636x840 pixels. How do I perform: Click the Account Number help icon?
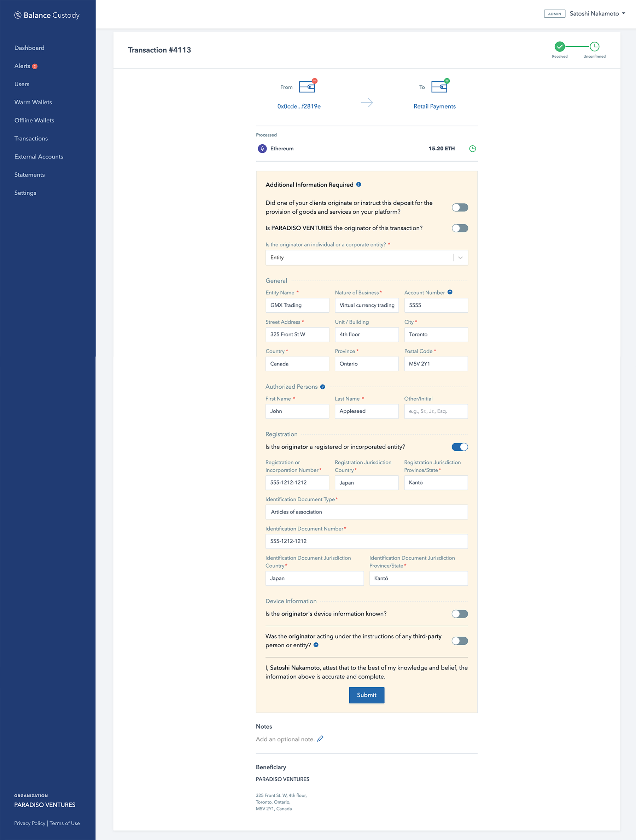(x=450, y=292)
